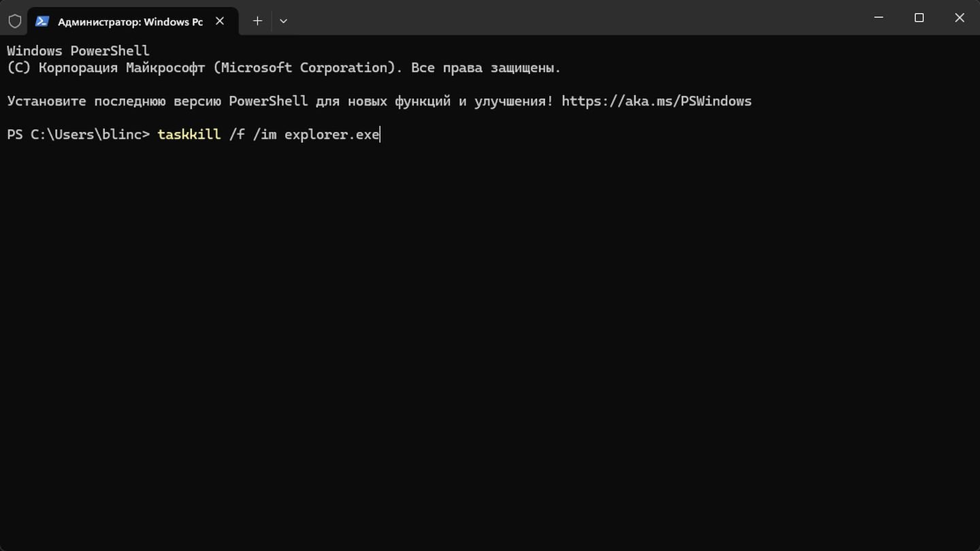Open a new tab with the plus icon
980x551 pixels.
point(257,21)
